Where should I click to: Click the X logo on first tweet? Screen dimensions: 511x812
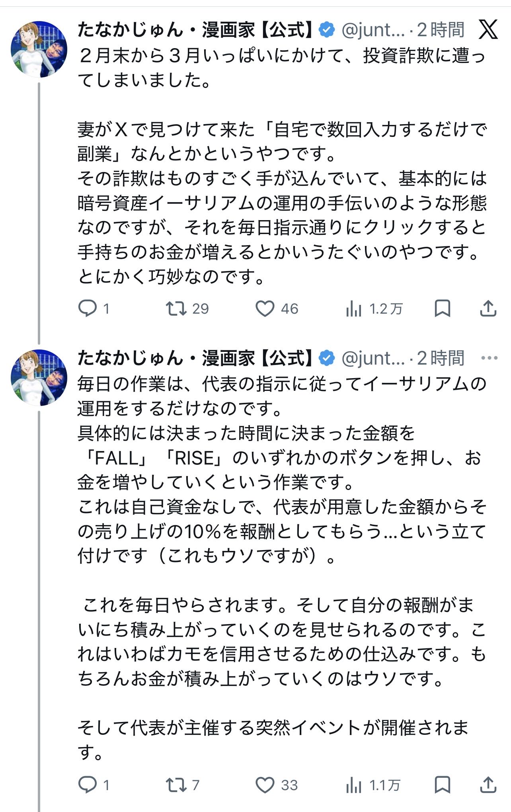(x=488, y=29)
